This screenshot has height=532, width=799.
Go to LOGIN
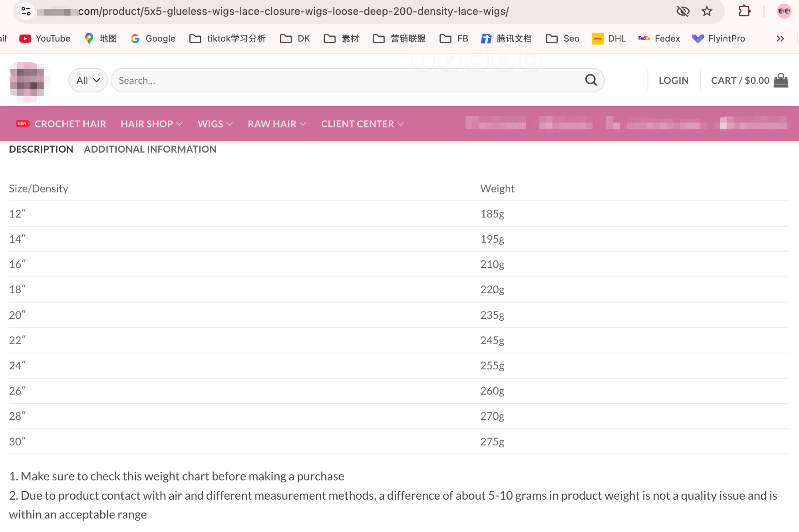pyautogui.click(x=674, y=80)
